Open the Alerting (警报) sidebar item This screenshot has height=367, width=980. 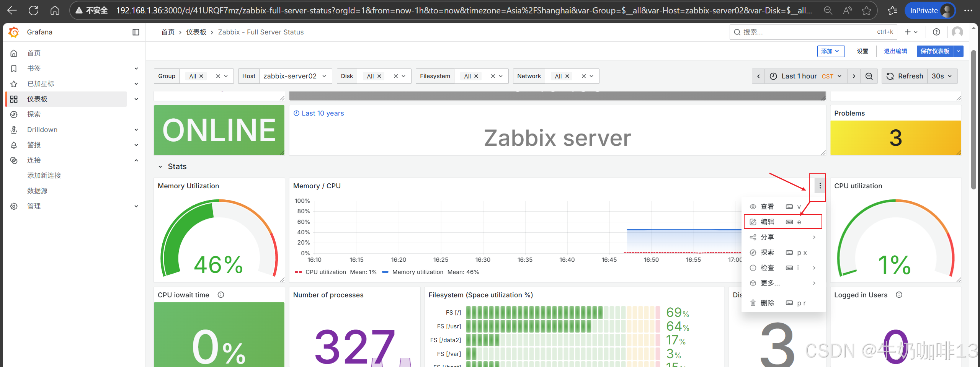pos(34,145)
